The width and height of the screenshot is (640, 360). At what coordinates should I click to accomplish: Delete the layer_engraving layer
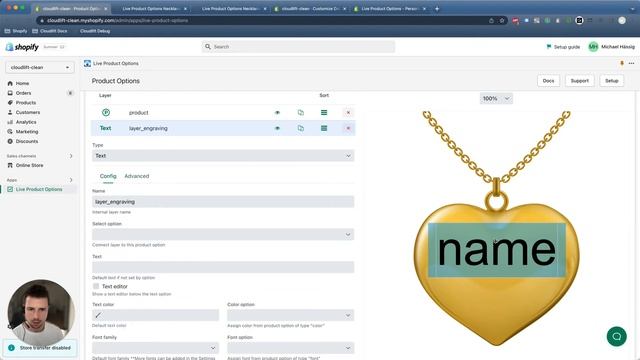tap(348, 128)
